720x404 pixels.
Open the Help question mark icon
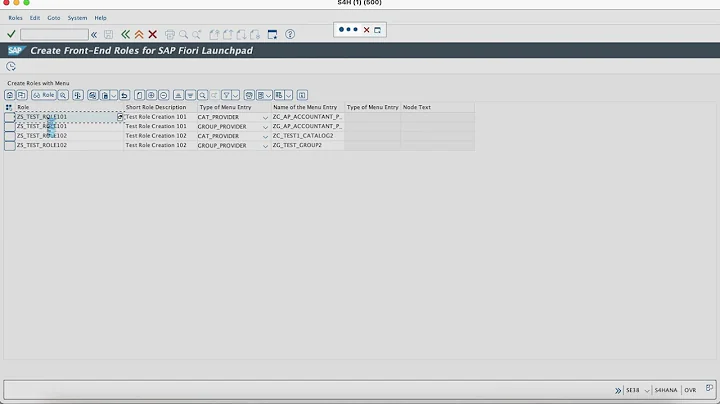tap(290, 34)
